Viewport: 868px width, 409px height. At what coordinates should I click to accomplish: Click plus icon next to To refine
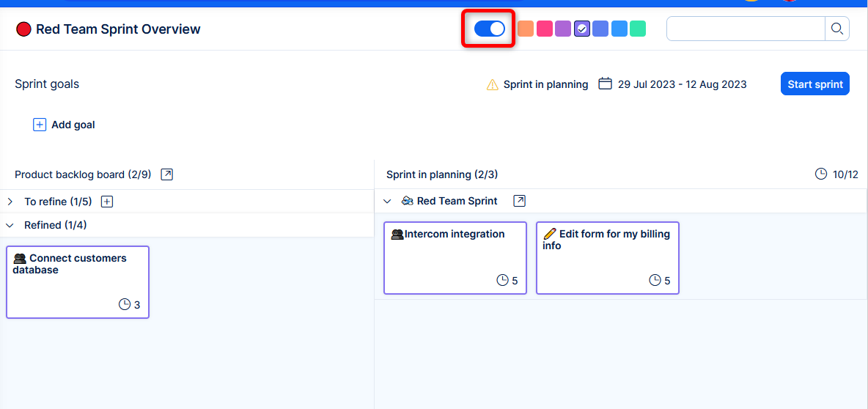[x=107, y=202]
